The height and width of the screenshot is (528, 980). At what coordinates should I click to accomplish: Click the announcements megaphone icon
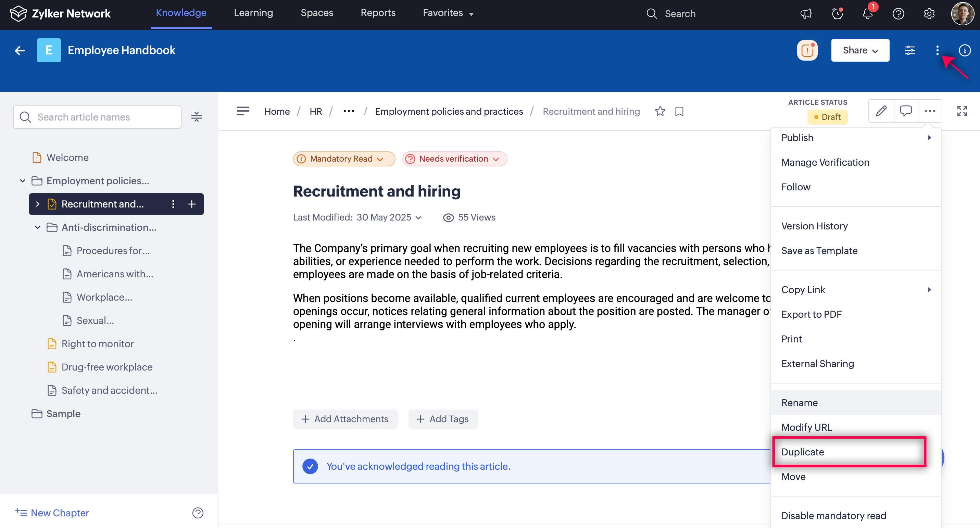(806, 14)
